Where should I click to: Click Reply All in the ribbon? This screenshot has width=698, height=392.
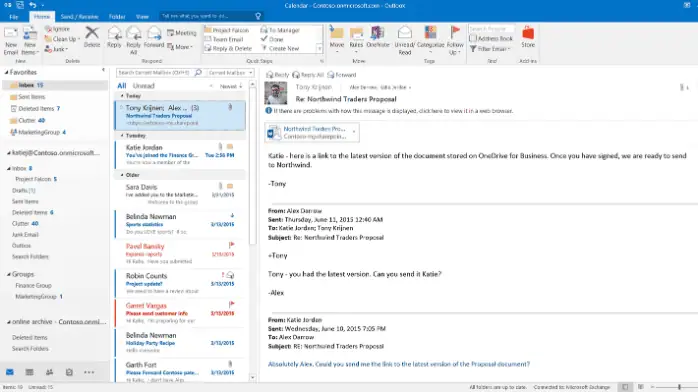[x=133, y=40]
